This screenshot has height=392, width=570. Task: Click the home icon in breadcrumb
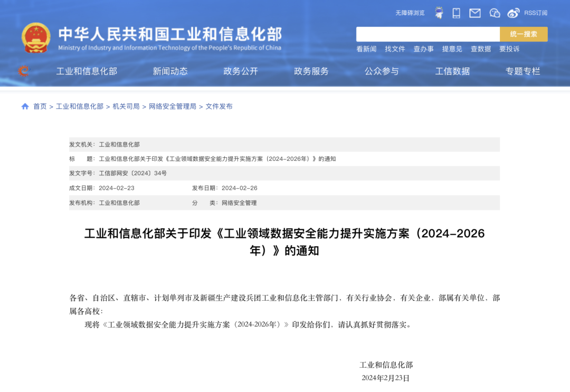coord(25,106)
